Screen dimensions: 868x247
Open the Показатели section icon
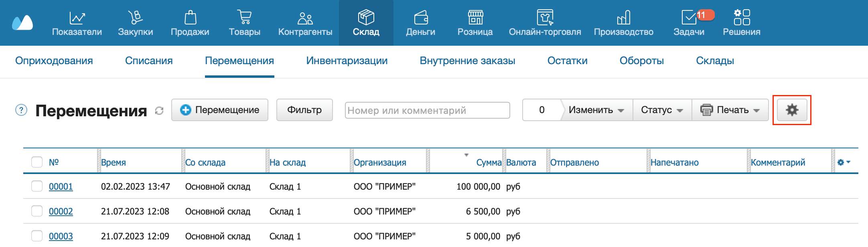coord(77,18)
